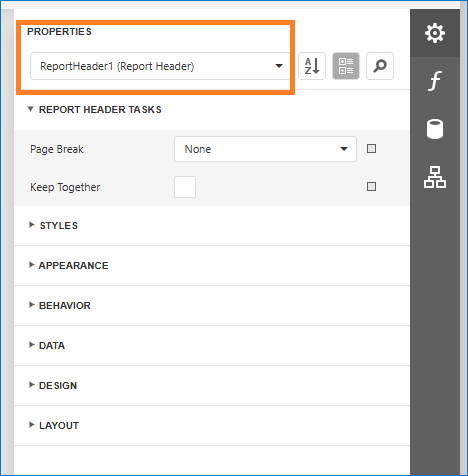Image resolution: width=468 pixels, height=476 pixels.
Task: Expand the Design section
Action: tap(53, 385)
